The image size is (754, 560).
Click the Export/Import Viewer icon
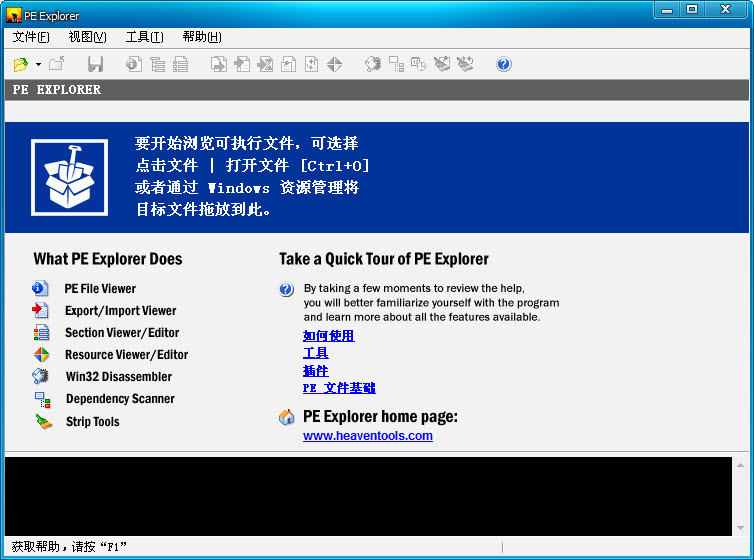[40, 310]
